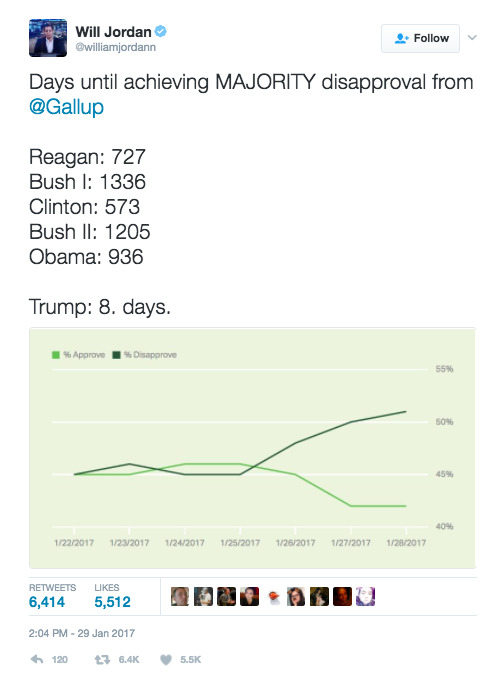Click the 1/28/2017 date marker on chart
The width and height of the screenshot is (501, 686).
(406, 542)
